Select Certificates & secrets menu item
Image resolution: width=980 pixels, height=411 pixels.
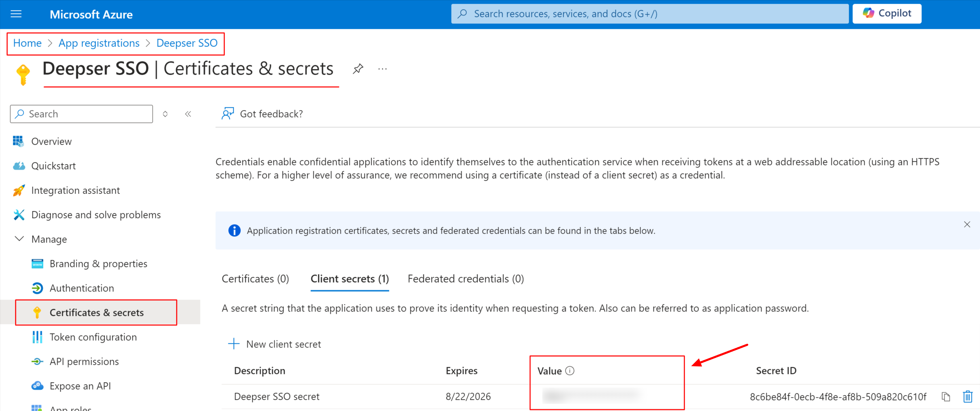click(x=96, y=312)
